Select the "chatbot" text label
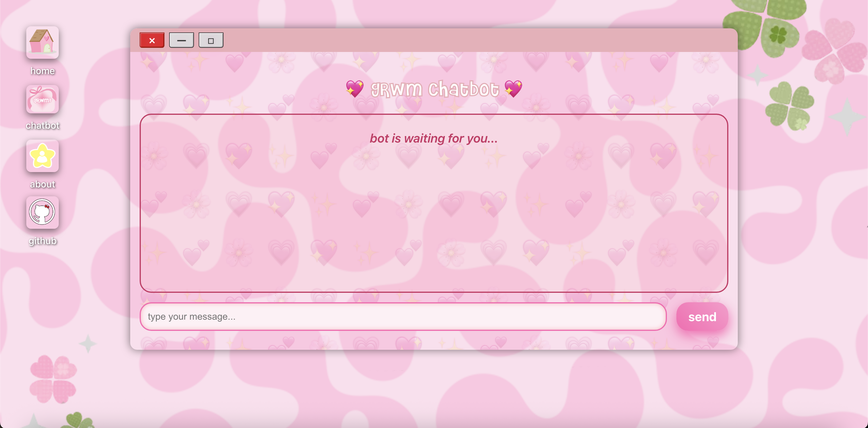Screen dimensions: 868x428 coord(43,125)
